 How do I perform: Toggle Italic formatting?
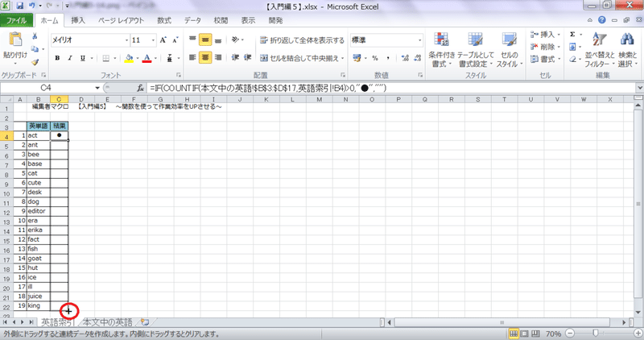(70, 58)
